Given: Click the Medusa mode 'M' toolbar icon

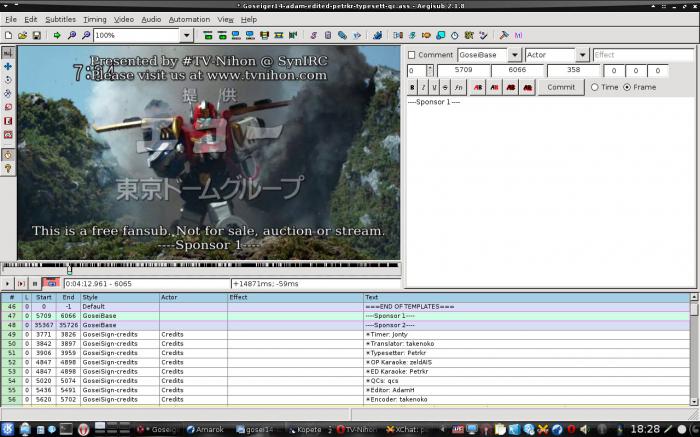Looking at the screenshot, I should pyautogui.click(x=518, y=35).
